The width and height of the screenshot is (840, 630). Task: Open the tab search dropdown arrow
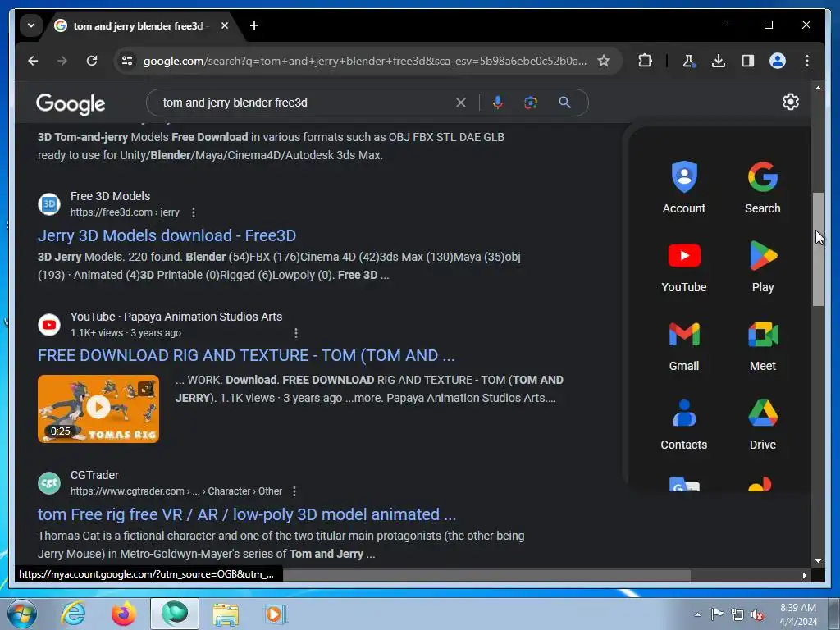point(31,25)
